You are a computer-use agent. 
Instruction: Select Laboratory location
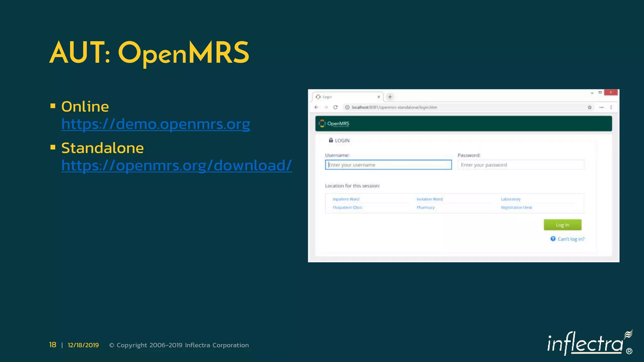coord(511,199)
